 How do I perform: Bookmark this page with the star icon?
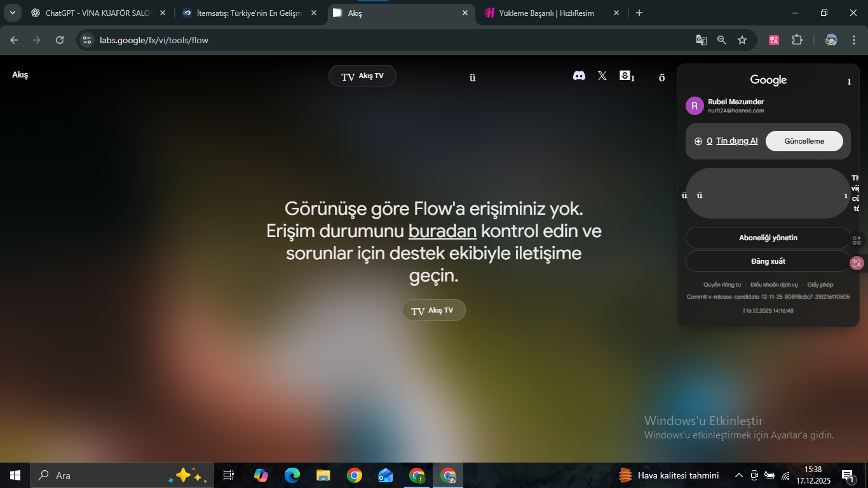click(742, 40)
